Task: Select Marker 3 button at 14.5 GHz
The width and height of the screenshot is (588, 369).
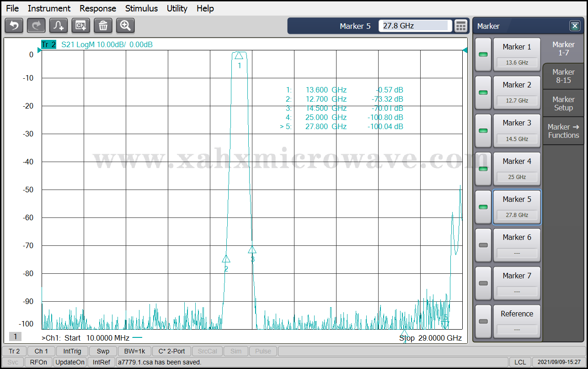Action: coord(517,131)
